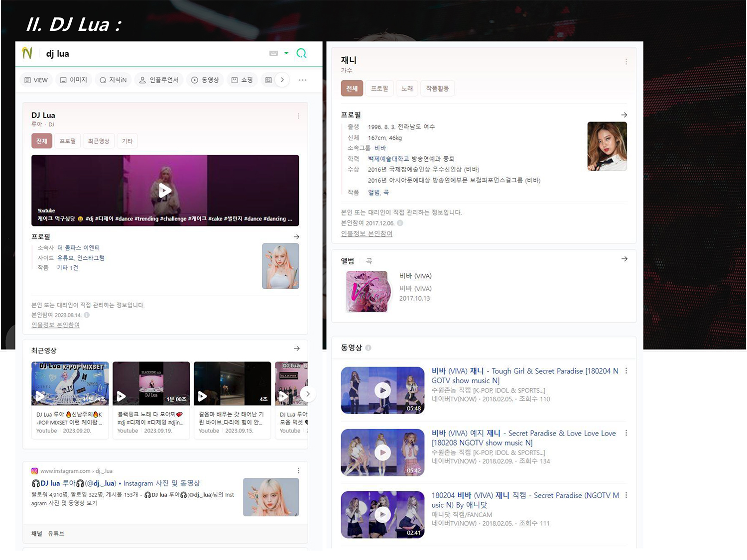Click the Naver logo beside the search box
Viewport: 747px width, 560px height.
pyautogui.click(x=27, y=53)
